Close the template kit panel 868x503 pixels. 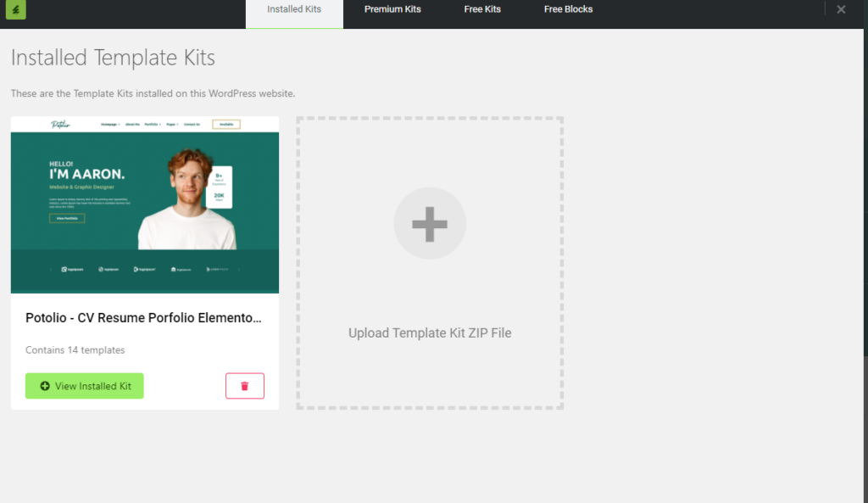pyautogui.click(x=841, y=9)
